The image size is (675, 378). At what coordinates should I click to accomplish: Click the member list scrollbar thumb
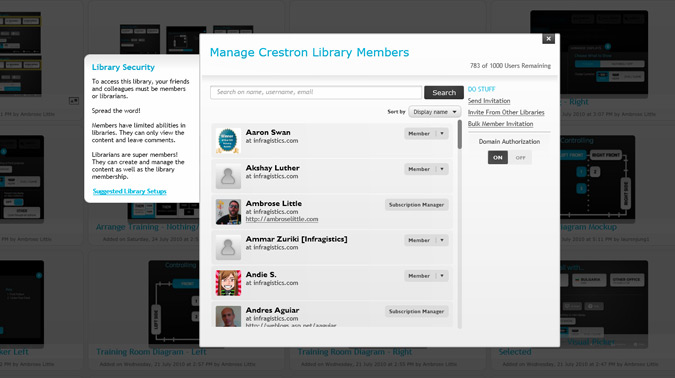459,134
